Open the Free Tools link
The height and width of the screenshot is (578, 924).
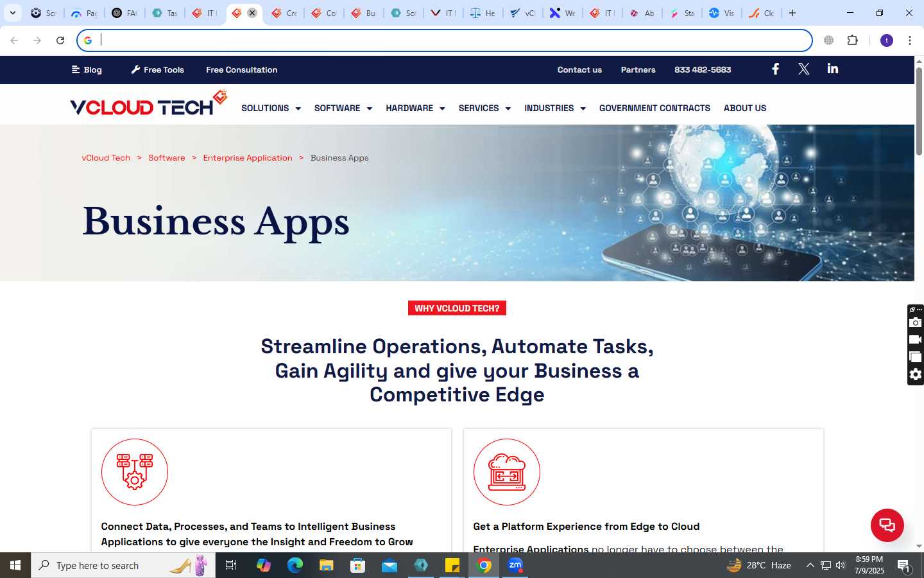(158, 69)
